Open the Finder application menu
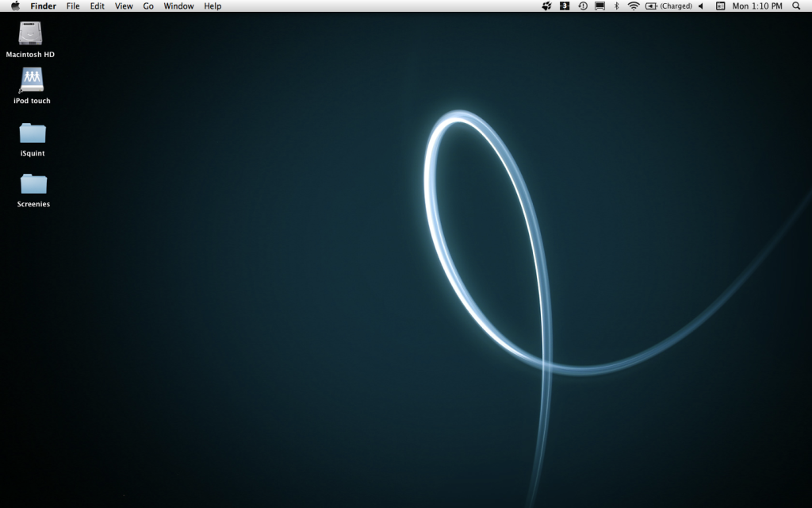812x508 pixels. coord(43,6)
